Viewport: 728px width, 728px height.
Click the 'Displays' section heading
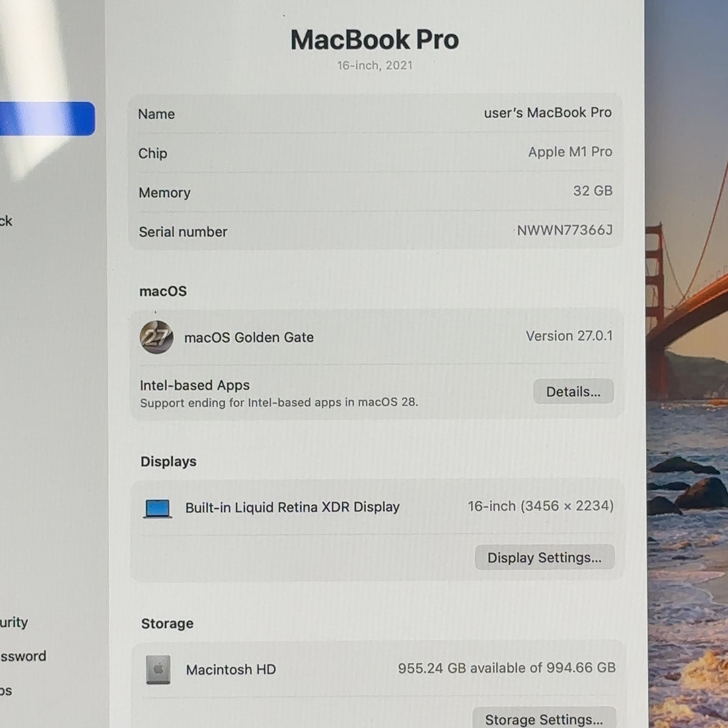169,462
